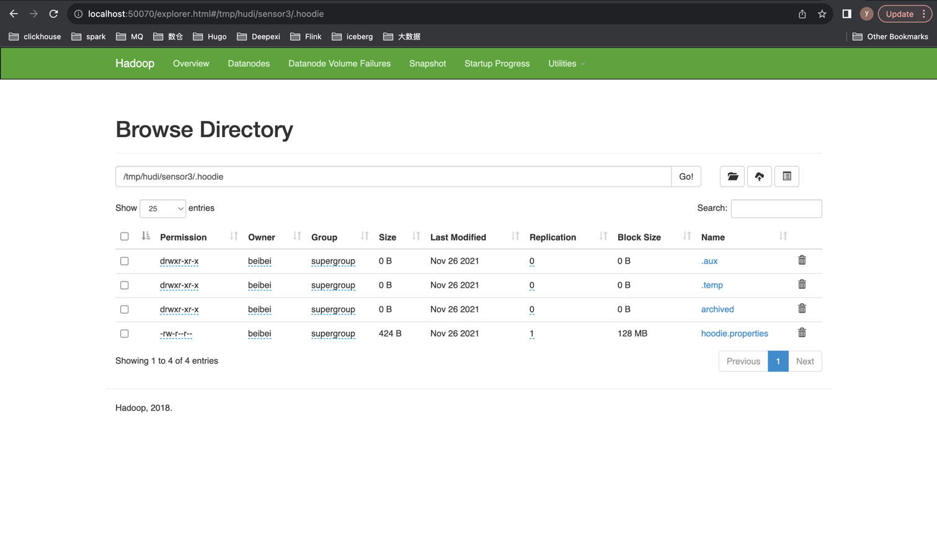Click the create directory folder icon
This screenshot has width=937, height=560.
click(x=732, y=177)
